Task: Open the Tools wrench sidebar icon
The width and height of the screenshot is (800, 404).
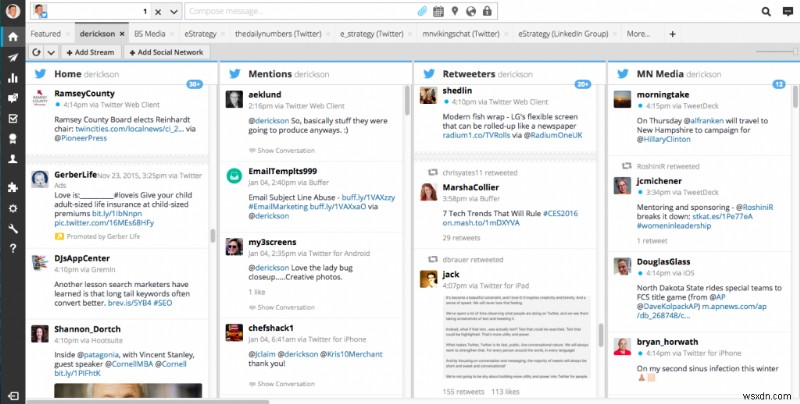Action: [13, 229]
